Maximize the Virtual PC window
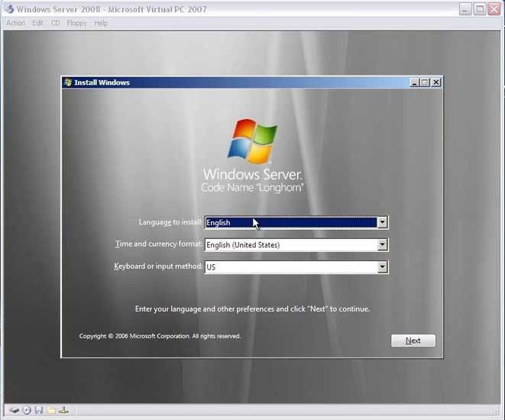This screenshot has width=505, height=420. [480, 9]
